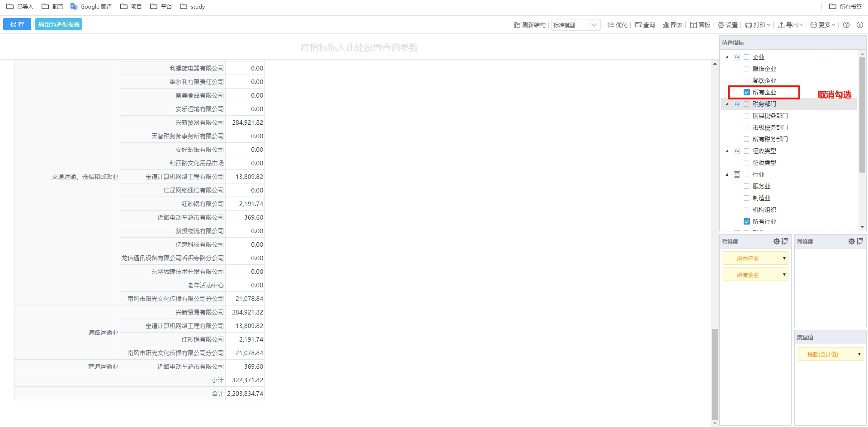Click the 输出为透视报表 button

[x=59, y=24]
